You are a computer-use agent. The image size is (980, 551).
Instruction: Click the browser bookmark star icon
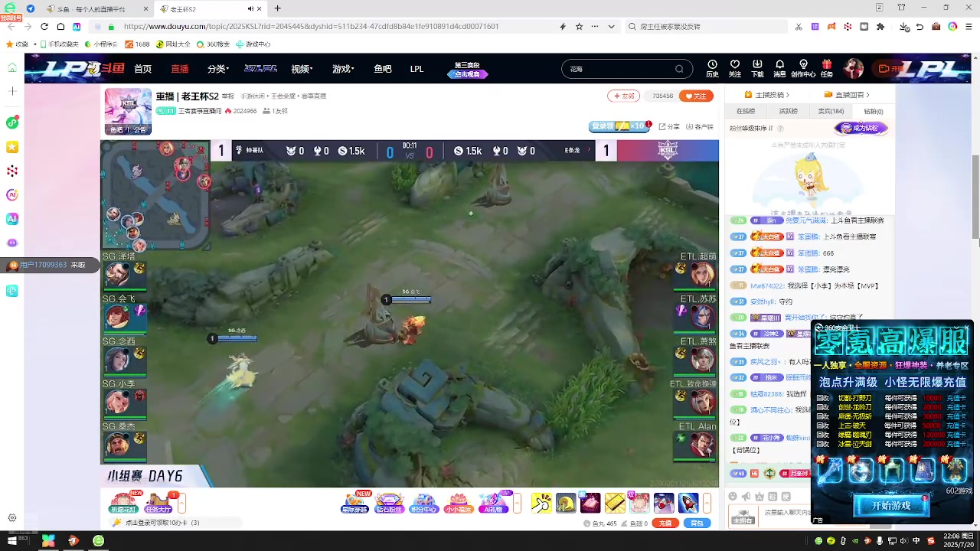click(x=579, y=26)
